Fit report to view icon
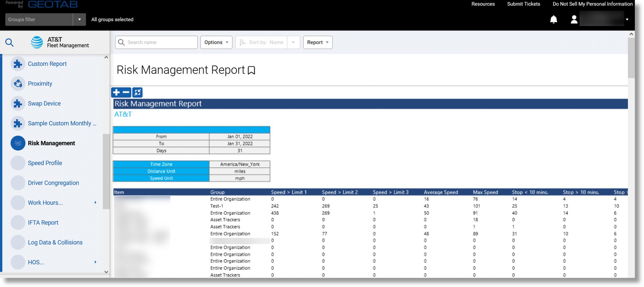Screen dimensions: 644x287 pyautogui.click(x=137, y=92)
